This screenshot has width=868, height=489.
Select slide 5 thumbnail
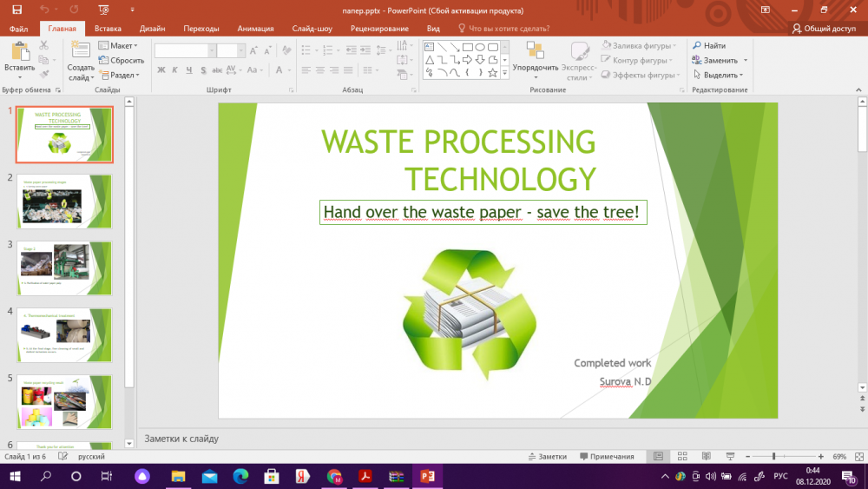[64, 402]
